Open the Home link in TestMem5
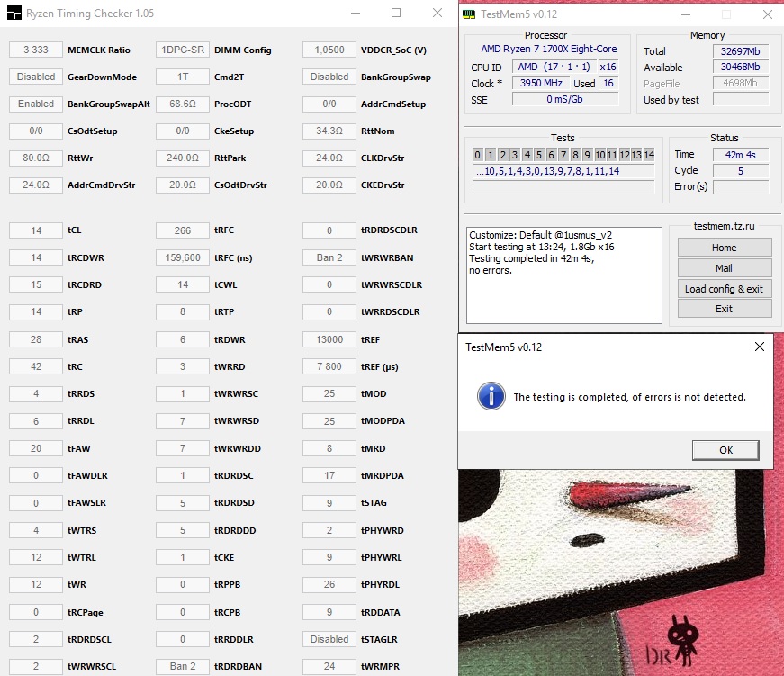 pos(724,248)
